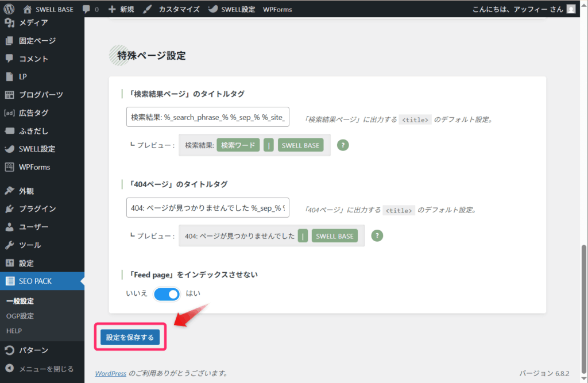Viewport: 588px width, 383px height.
Task: Click the パターン icon in the sidebar
Action: (9, 350)
